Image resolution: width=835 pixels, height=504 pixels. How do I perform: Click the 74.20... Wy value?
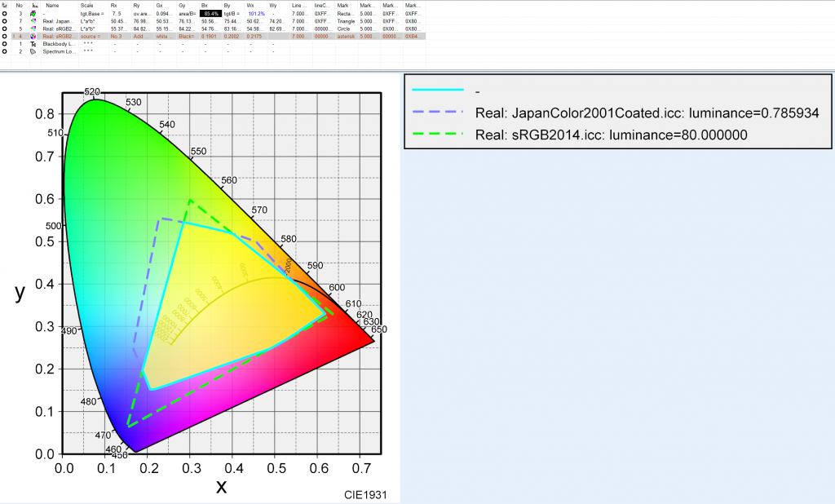pyautogui.click(x=277, y=21)
